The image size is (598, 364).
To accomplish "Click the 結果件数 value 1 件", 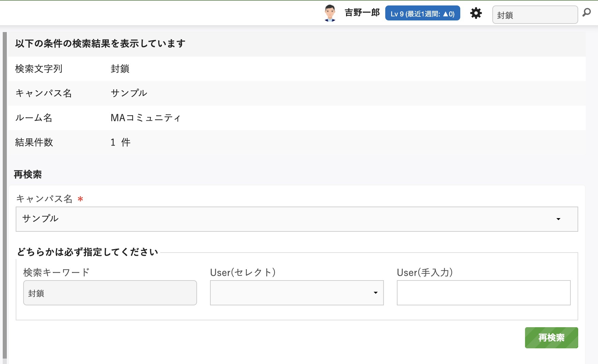I will (x=120, y=142).
